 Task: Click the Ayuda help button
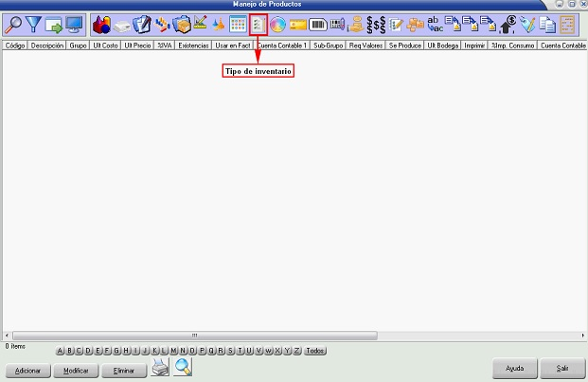click(x=515, y=368)
